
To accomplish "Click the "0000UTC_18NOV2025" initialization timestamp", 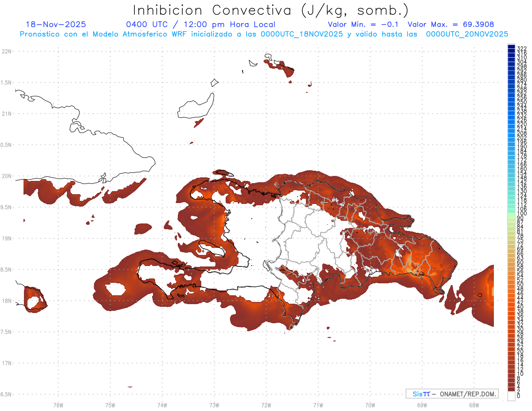I will [x=302, y=34].
